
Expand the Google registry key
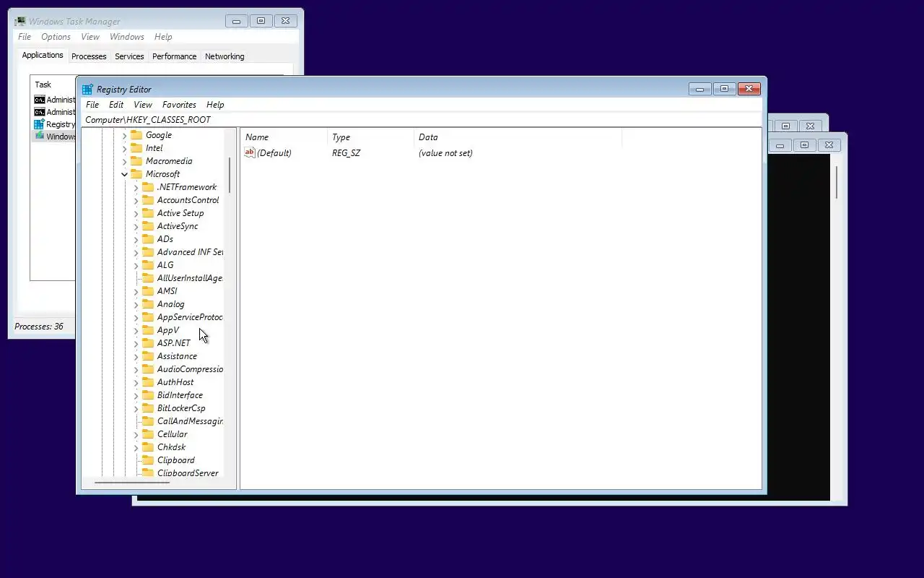(124, 135)
